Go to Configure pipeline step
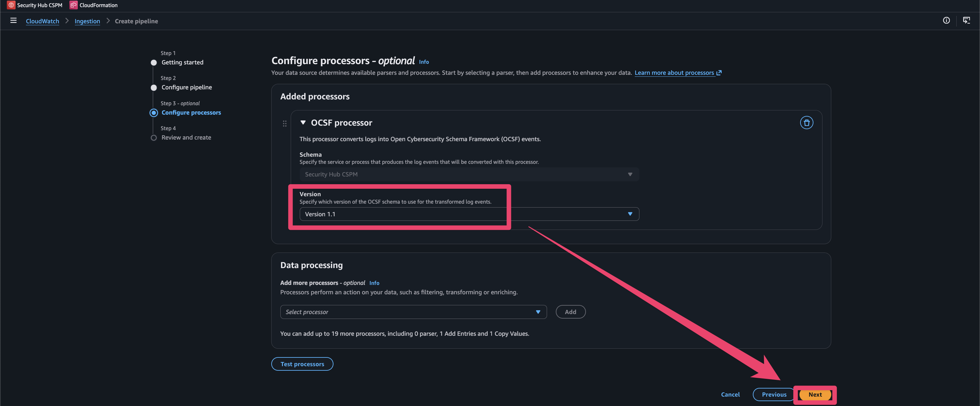Image resolution: width=980 pixels, height=406 pixels. 186,87
